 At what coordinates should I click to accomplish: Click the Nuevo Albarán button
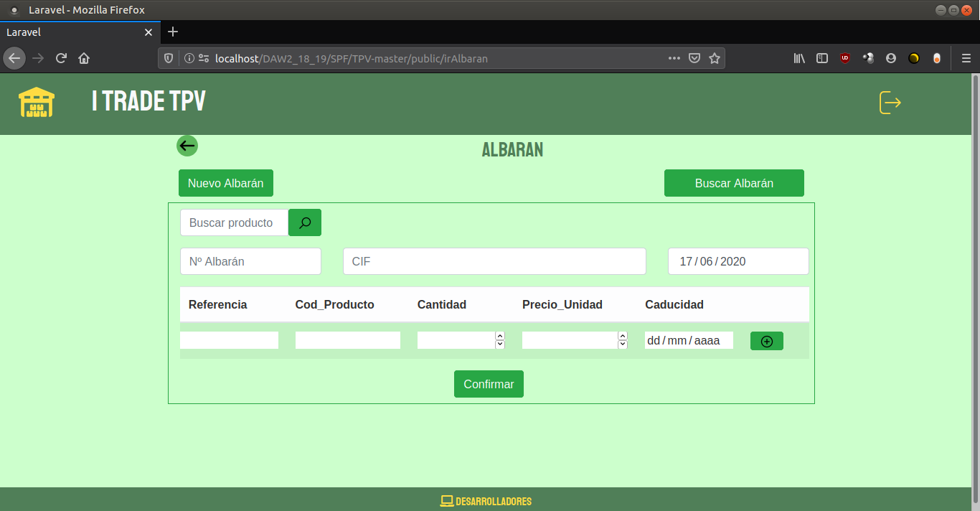[x=225, y=183]
